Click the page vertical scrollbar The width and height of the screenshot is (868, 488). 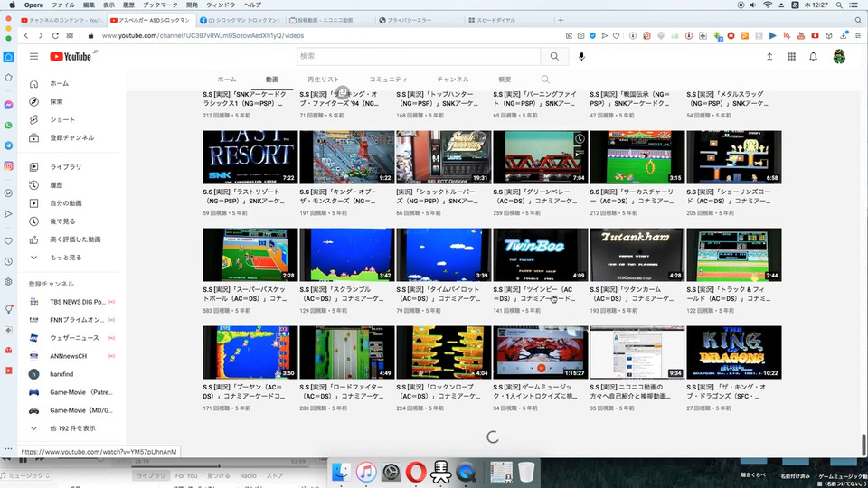[863, 446]
